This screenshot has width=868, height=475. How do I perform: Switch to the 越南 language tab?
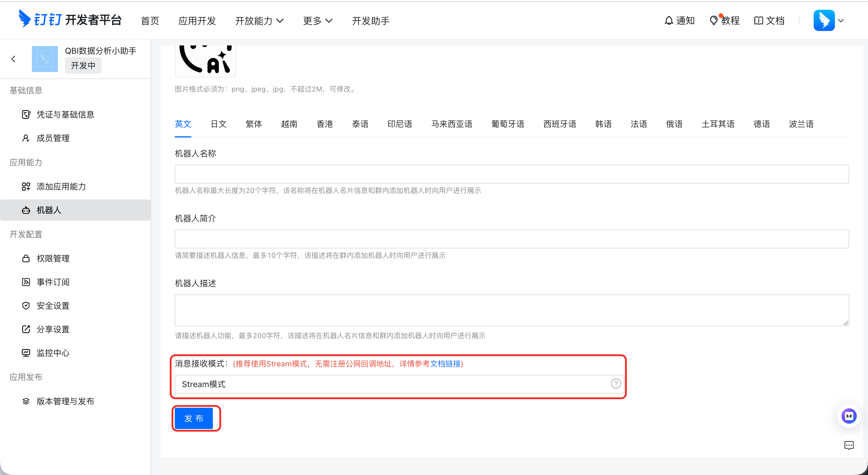point(289,124)
